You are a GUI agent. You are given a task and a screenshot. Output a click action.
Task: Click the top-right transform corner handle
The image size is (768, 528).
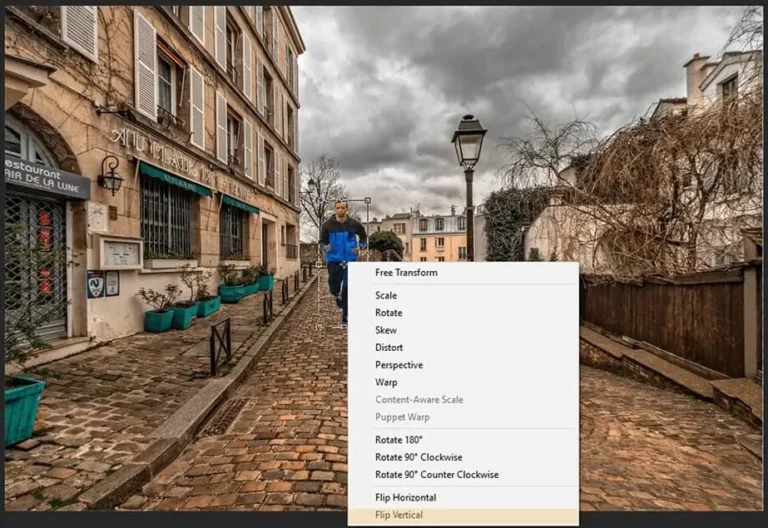(367, 200)
